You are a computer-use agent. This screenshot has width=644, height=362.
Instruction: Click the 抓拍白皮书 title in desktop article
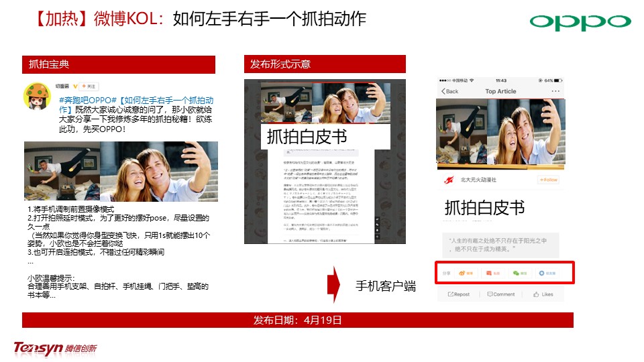click(307, 137)
